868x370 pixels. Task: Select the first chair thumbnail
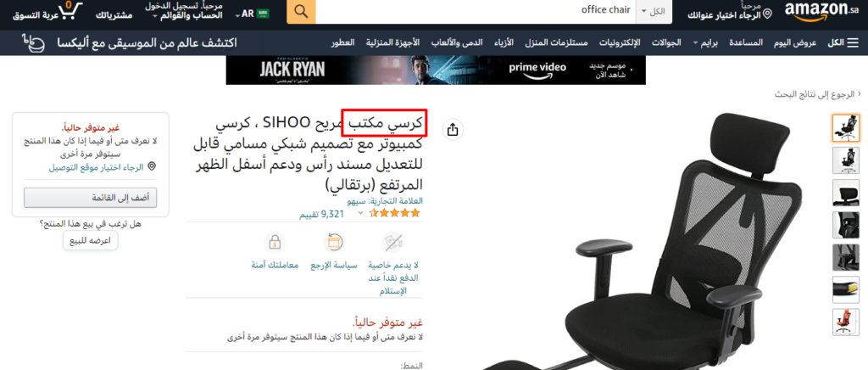click(x=845, y=128)
